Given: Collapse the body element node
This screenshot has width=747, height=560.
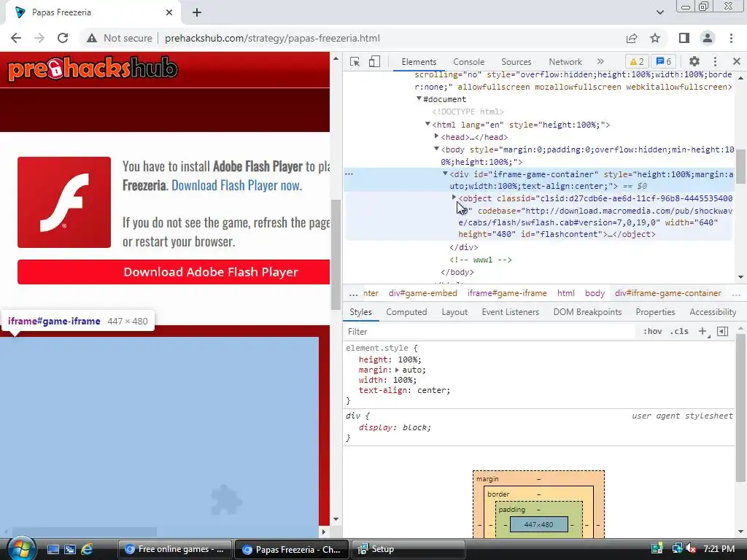Looking at the screenshot, I should (436, 149).
